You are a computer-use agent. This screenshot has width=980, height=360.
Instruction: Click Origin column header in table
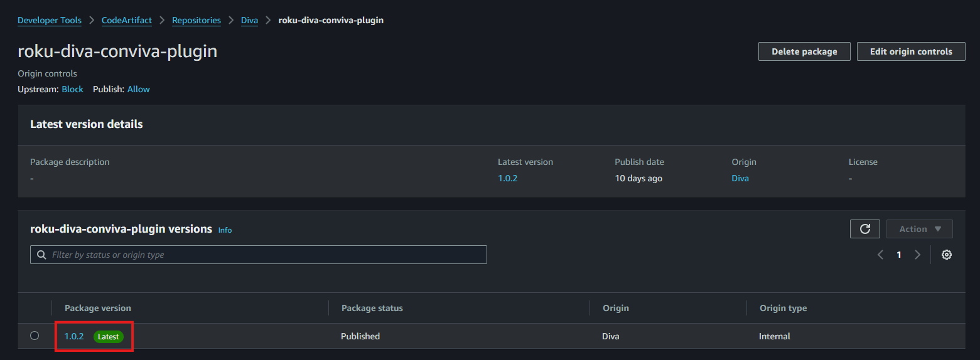click(x=616, y=308)
